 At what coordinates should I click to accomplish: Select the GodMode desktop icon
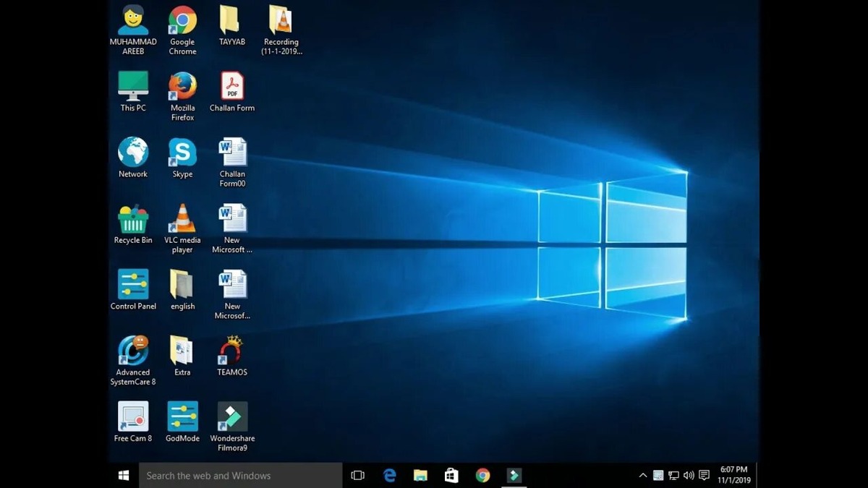pos(182,422)
